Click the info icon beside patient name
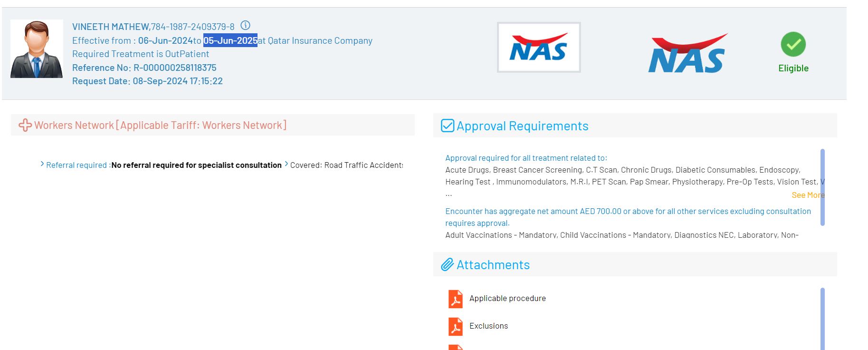This screenshot has height=350, width=868. (x=245, y=26)
